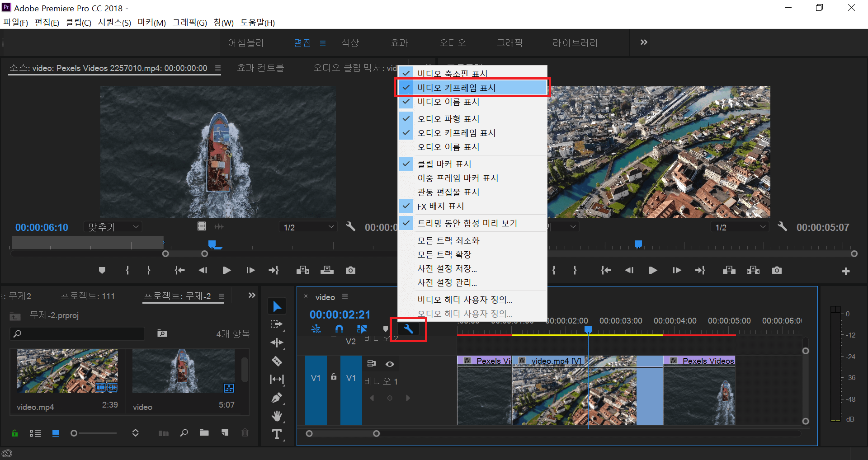The width and height of the screenshot is (868, 460).
Task: Click source monitor Overwrite button
Action: tap(327, 270)
